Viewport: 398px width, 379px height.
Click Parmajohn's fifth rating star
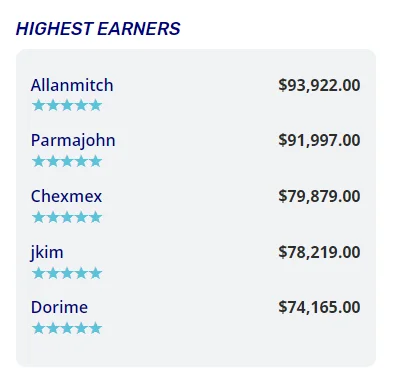(96, 161)
